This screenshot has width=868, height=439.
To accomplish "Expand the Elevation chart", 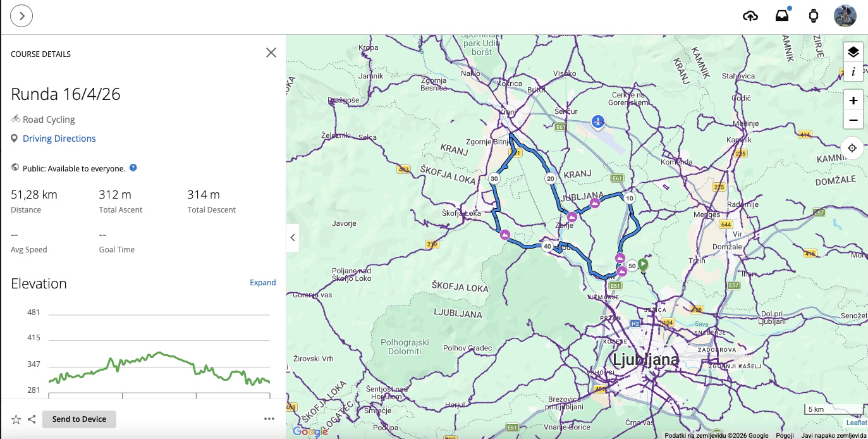I will pos(262,283).
